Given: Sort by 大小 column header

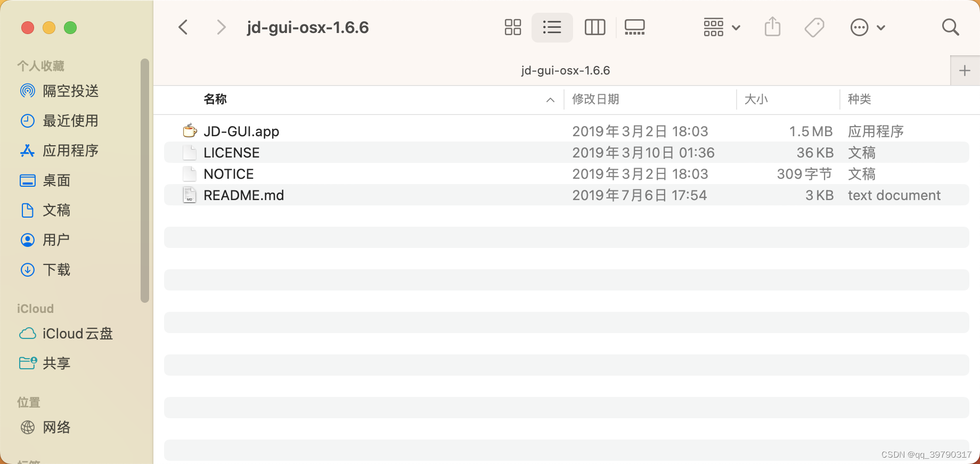Looking at the screenshot, I should 756,99.
